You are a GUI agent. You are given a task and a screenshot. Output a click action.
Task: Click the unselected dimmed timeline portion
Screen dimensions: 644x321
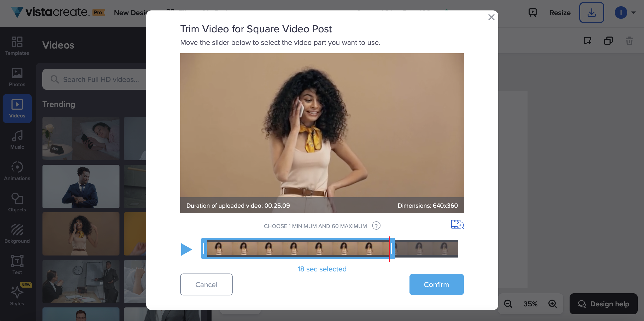click(x=427, y=249)
